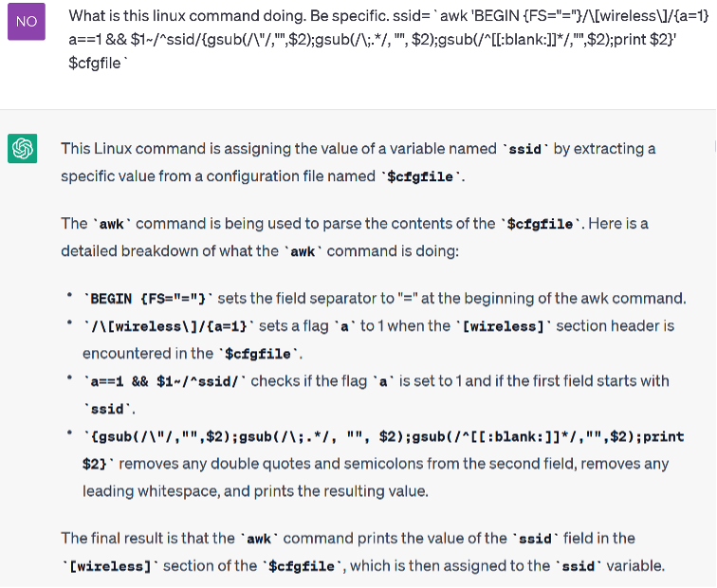The height and width of the screenshot is (588, 717).
Task: Click the $cfgfile code in the final paragraph
Action: tap(300, 567)
